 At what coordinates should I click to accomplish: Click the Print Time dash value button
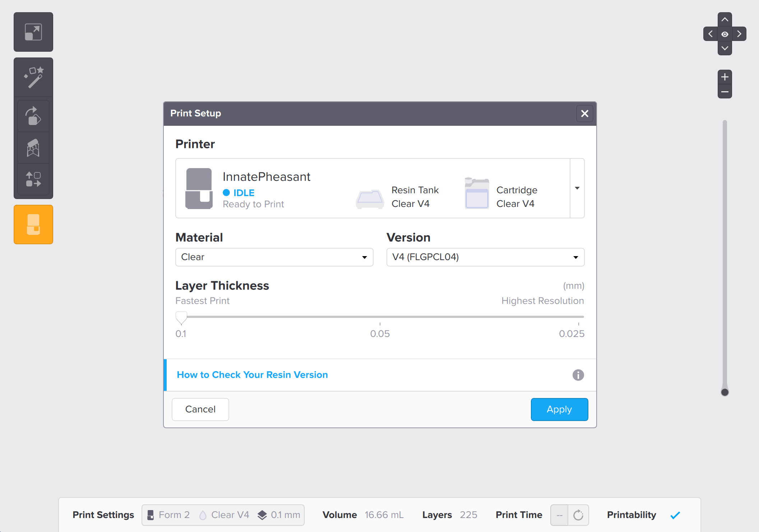tap(559, 515)
